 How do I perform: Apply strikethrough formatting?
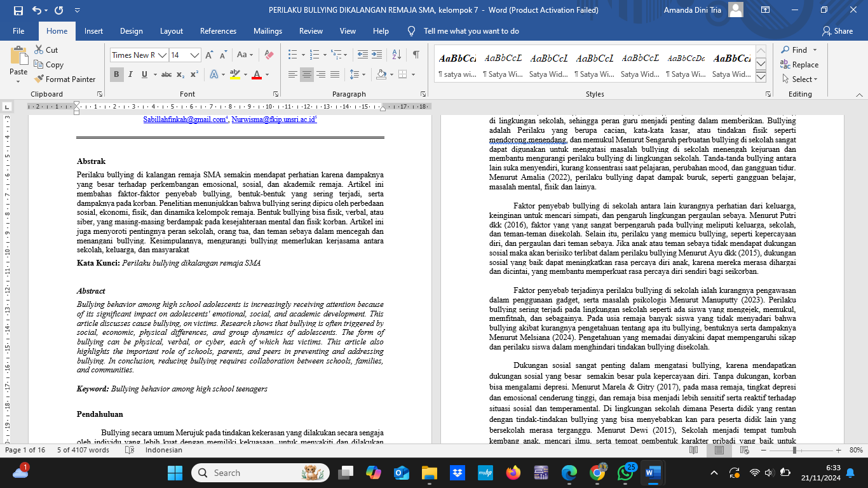[x=166, y=74]
